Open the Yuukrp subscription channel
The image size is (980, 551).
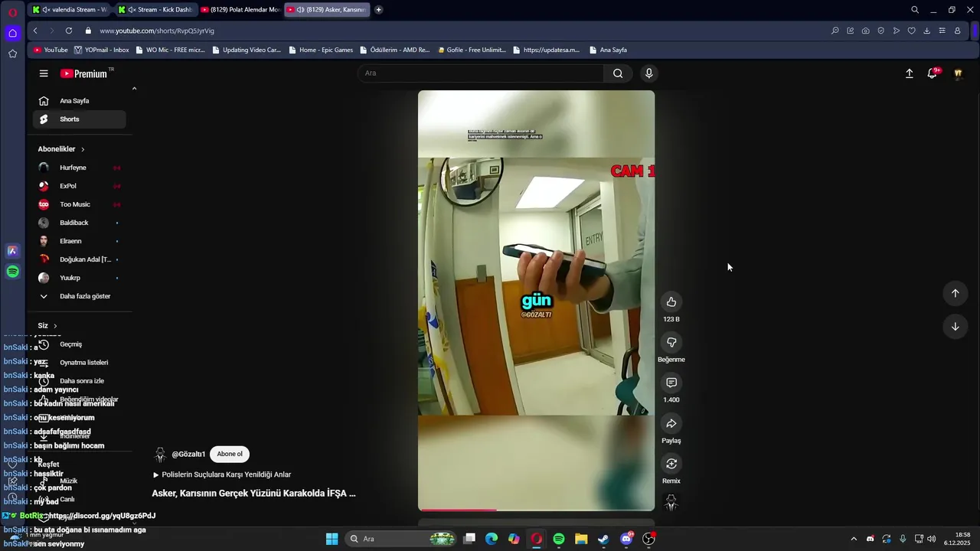pyautogui.click(x=80, y=278)
